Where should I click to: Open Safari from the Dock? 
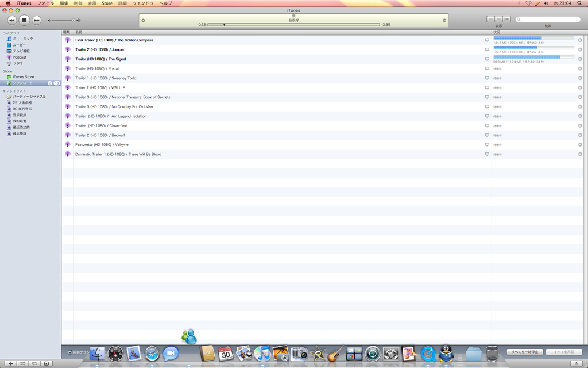[152, 354]
